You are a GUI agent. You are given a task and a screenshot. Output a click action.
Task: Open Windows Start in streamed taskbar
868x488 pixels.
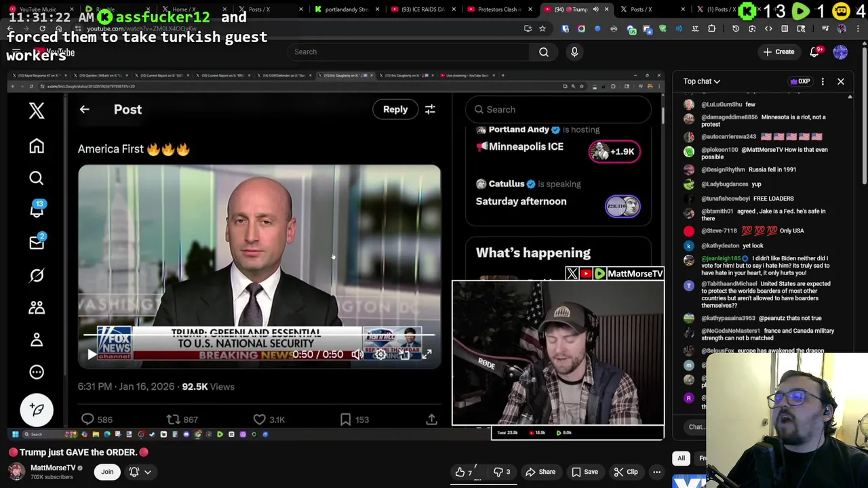15,434
